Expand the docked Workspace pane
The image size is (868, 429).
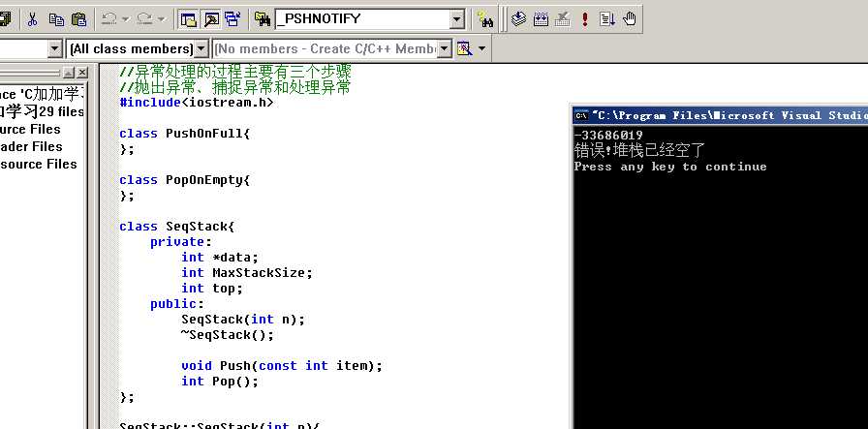tap(68, 73)
